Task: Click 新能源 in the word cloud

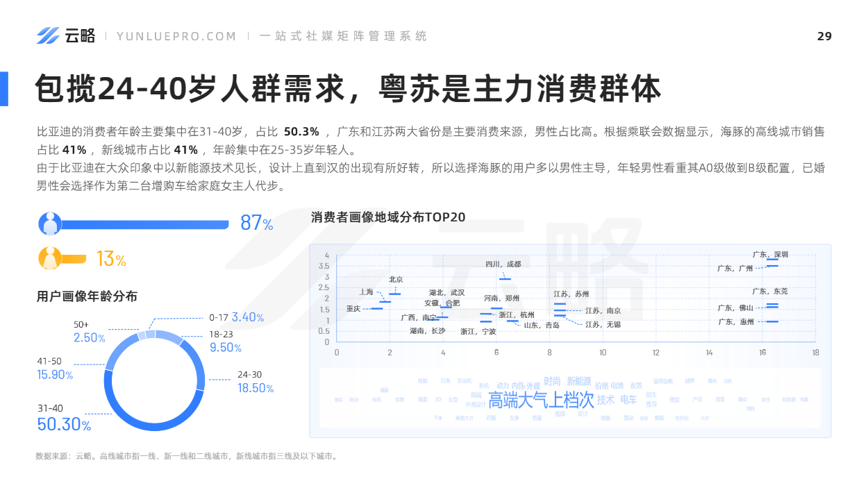Action: (578, 381)
